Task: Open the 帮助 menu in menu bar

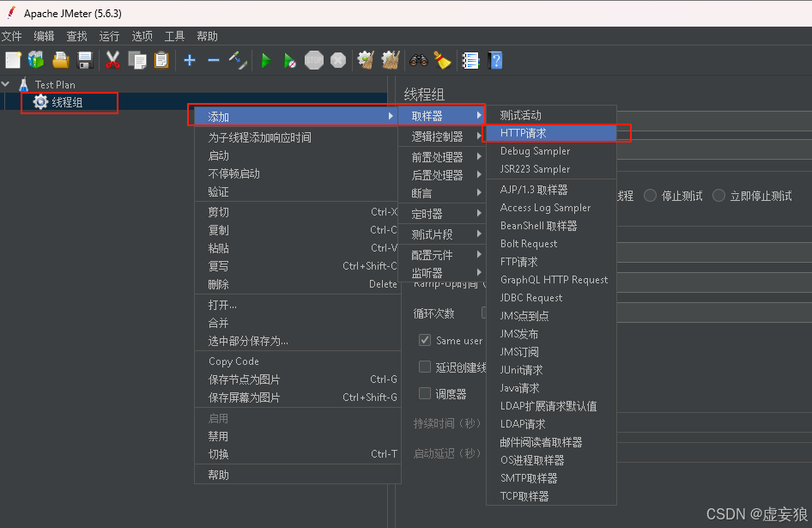Action: coord(207,36)
